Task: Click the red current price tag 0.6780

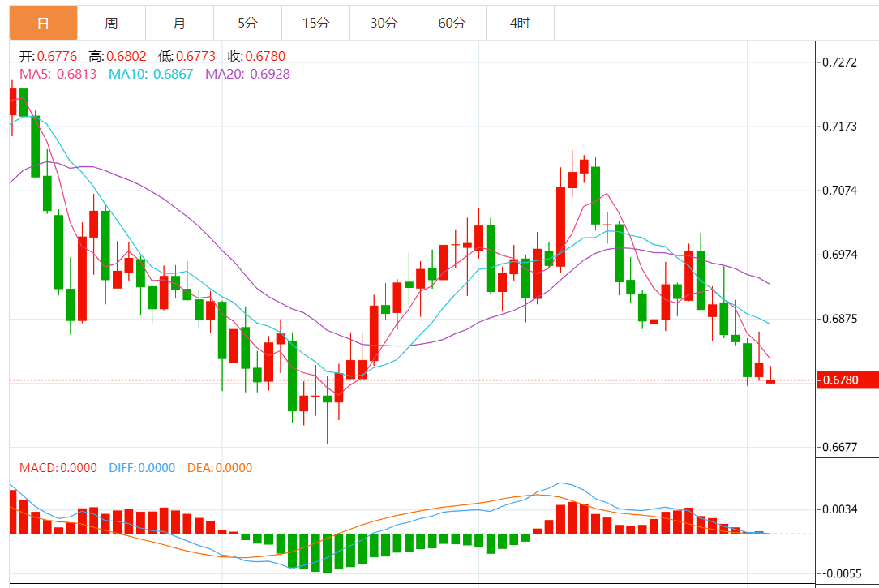Action: [847, 380]
